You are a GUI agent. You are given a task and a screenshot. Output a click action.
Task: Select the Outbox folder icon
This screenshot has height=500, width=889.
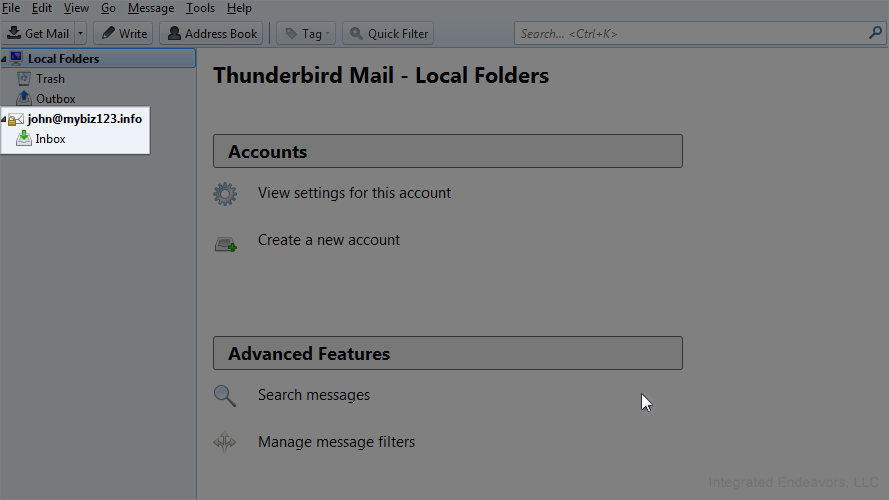[24, 99]
